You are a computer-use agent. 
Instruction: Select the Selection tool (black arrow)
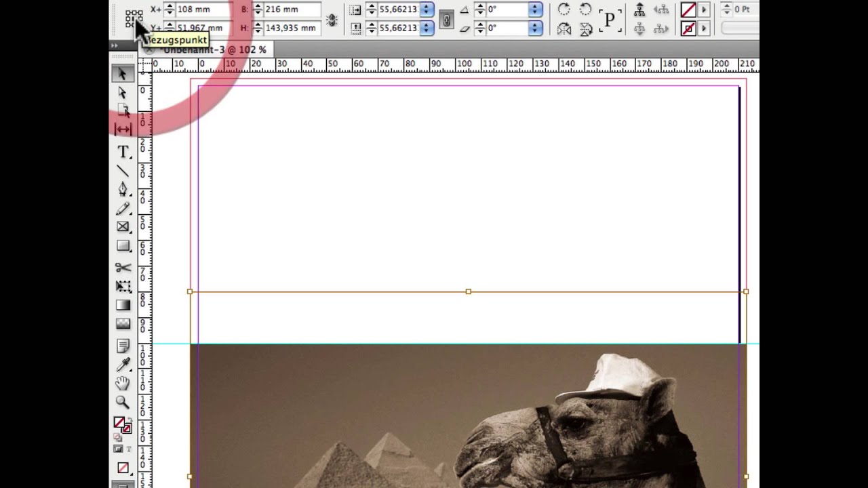(x=123, y=73)
